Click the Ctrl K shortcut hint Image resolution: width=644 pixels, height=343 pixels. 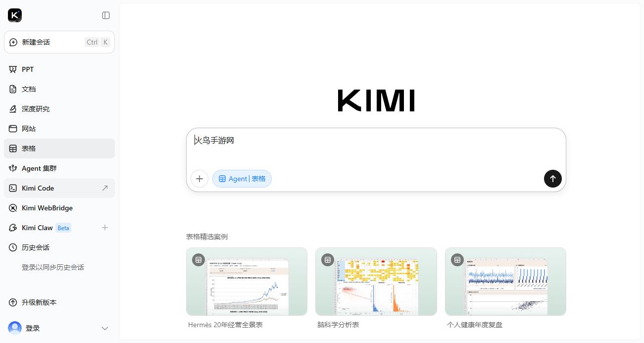point(98,42)
